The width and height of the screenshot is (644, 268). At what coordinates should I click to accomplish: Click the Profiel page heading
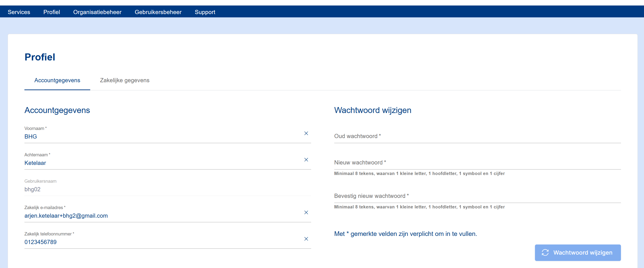click(x=40, y=57)
